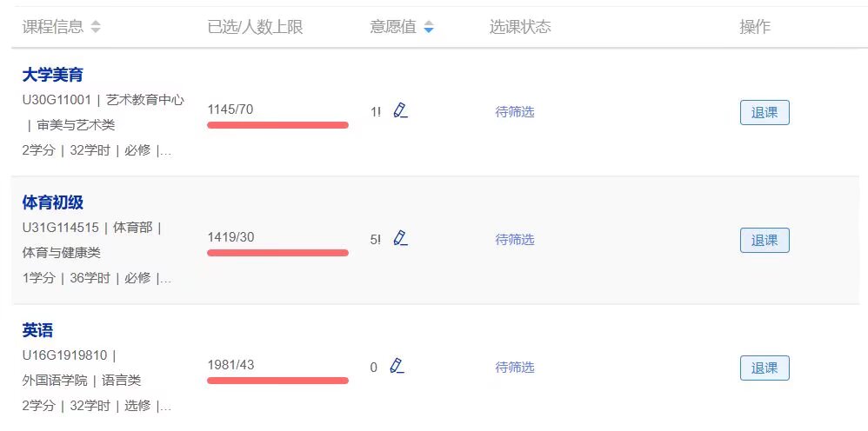Image resolution: width=868 pixels, height=431 pixels.
Task: Click the 1419/30 enrollment progress bar
Action: (278, 253)
